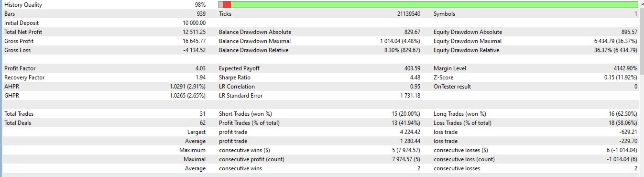The image size is (644, 177).
Task: Select the Profit Factor row label
Action: point(20,68)
